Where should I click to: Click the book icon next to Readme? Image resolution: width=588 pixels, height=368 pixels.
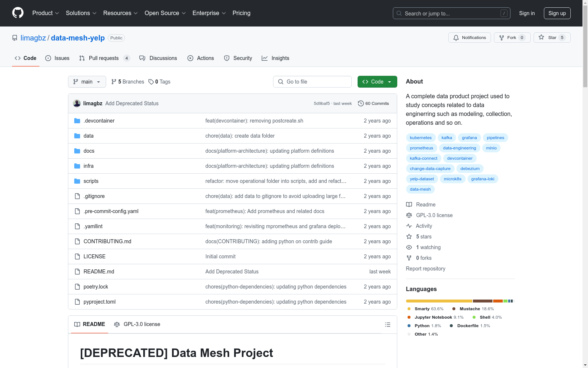coord(409,205)
